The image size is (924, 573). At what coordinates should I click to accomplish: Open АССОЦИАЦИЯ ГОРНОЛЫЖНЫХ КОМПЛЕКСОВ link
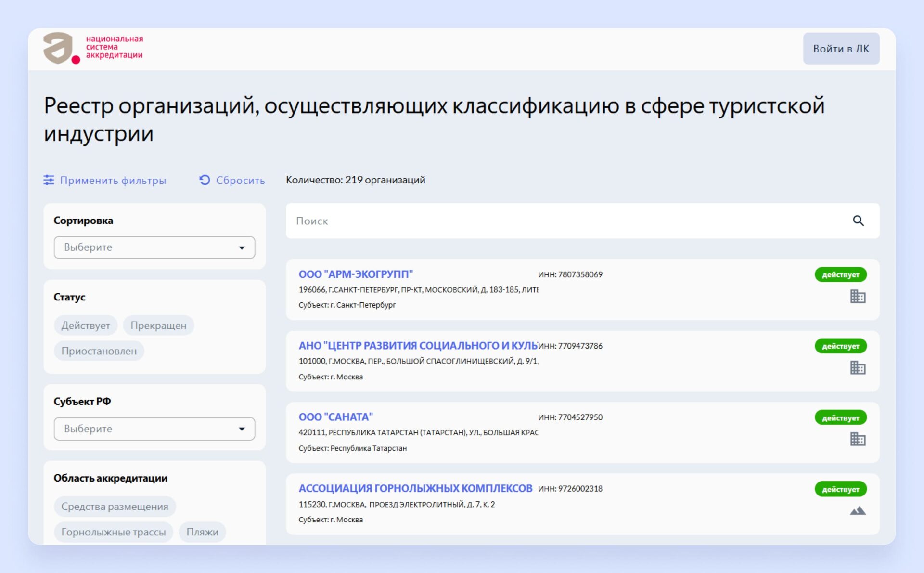click(x=415, y=488)
